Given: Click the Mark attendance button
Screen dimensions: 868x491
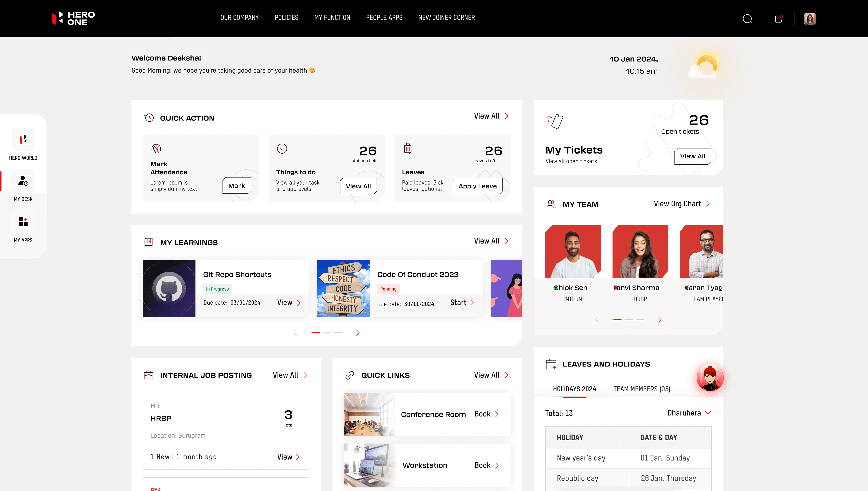Looking at the screenshot, I should (x=236, y=186).
